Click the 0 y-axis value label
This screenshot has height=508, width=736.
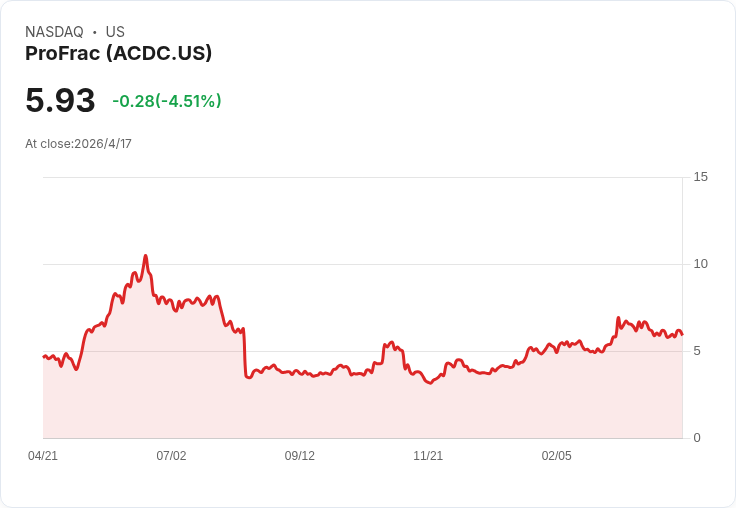pos(697,438)
